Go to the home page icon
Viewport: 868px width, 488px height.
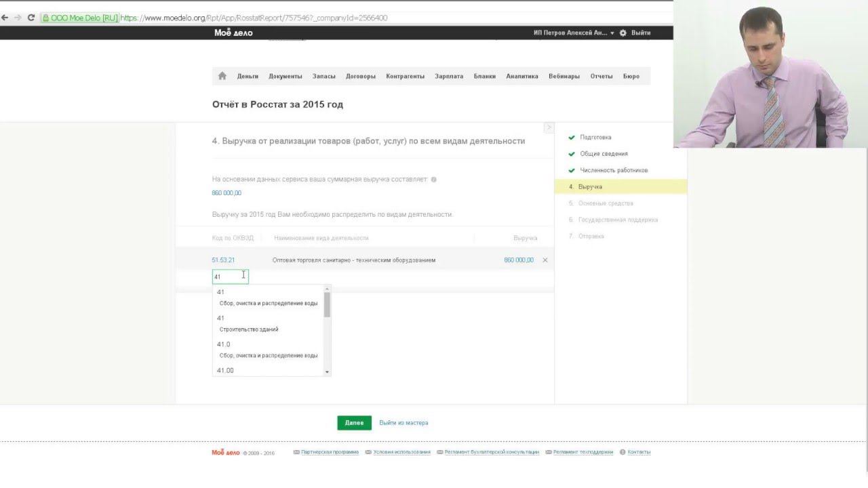222,76
